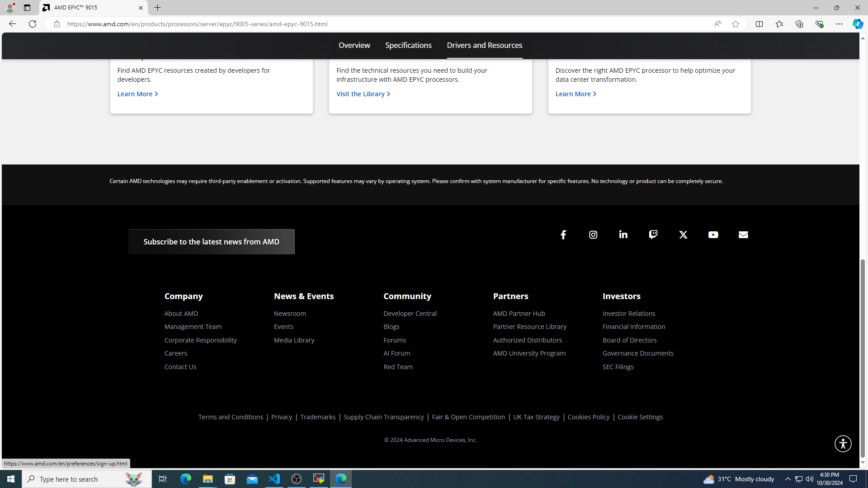Open browser Settings and more menu
868x488 pixels.
tap(839, 24)
